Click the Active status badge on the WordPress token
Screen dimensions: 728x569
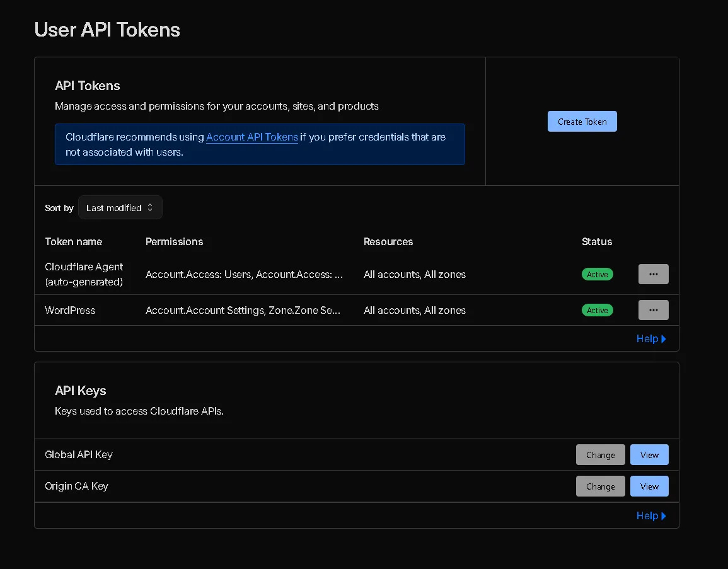pos(597,310)
